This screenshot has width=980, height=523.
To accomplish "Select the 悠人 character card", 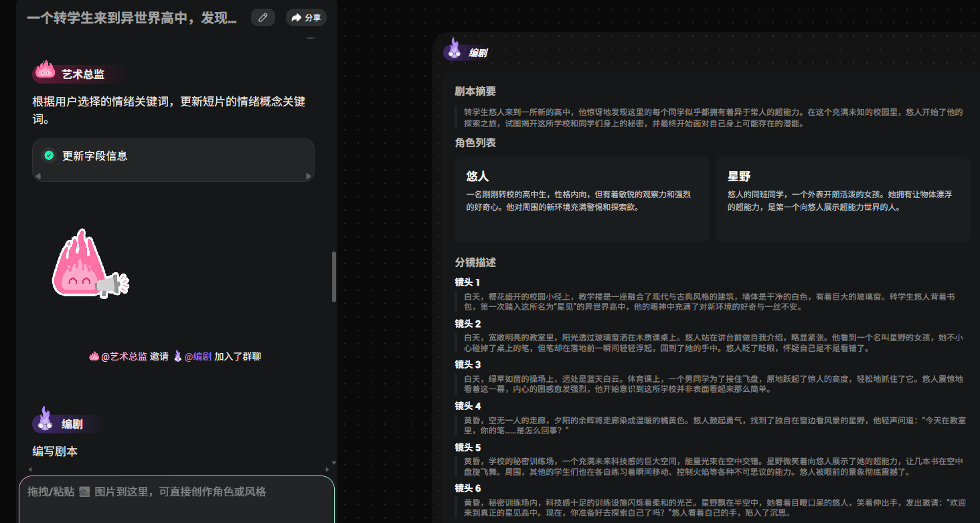I will point(581,199).
